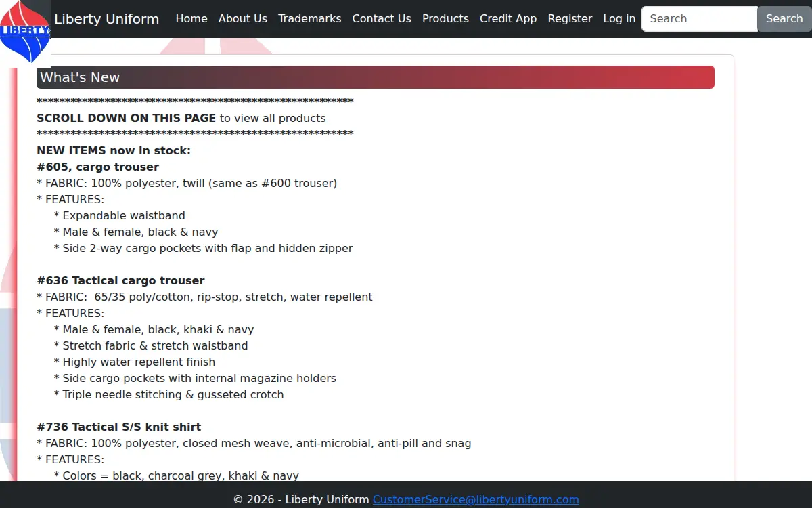
Task: Click '100% polyester, closed mesh weave' line
Action: click(254, 443)
